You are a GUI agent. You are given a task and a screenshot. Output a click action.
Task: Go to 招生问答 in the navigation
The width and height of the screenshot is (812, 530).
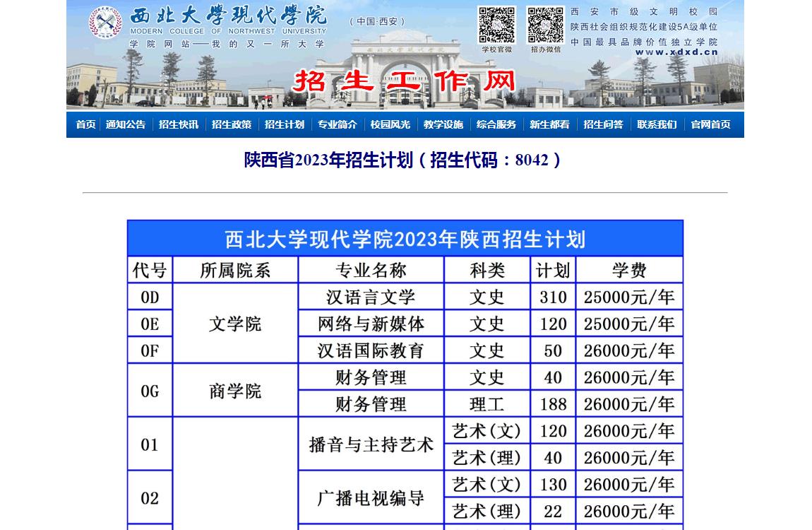[x=603, y=124]
